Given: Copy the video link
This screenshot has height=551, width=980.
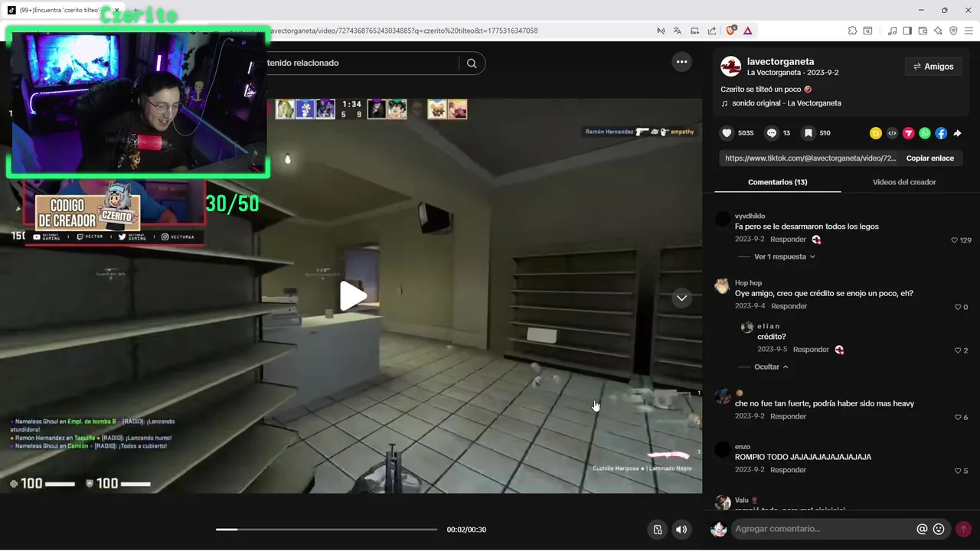Looking at the screenshot, I should [x=930, y=158].
